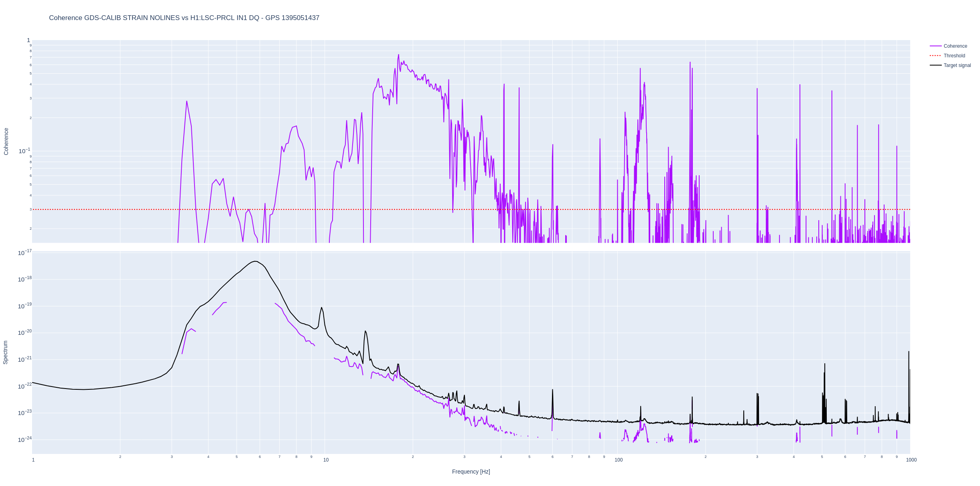
Task: Click the 10⁻²⁴ spectrum axis tick
Action: [x=24, y=439]
